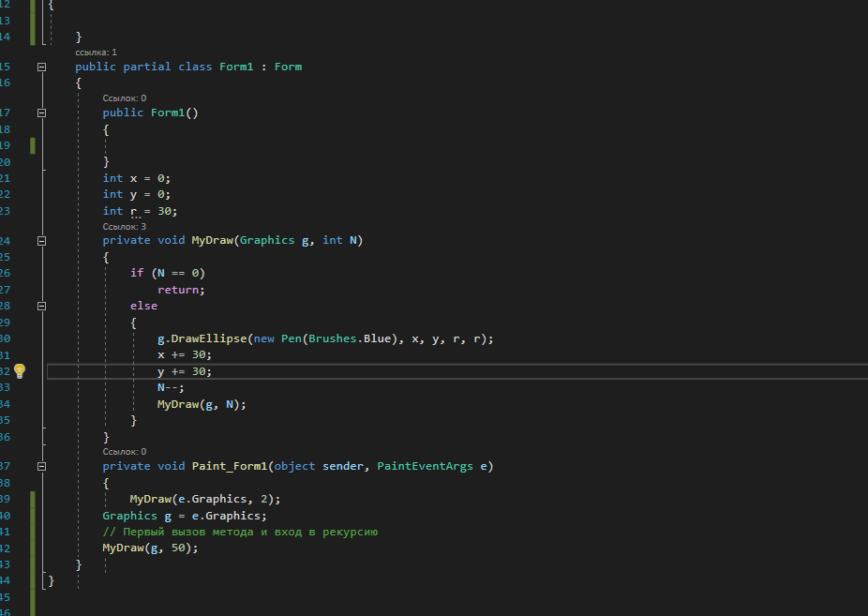Image resolution: width=868 pixels, height=616 pixels.
Task: Place cursor on line 'N--;'
Action: [171, 387]
